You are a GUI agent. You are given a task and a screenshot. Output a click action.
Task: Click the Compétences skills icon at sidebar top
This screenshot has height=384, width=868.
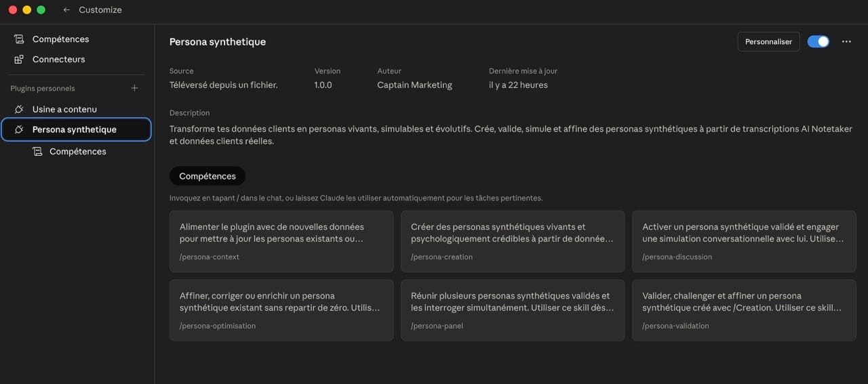pyautogui.click(x=19, y=39)
